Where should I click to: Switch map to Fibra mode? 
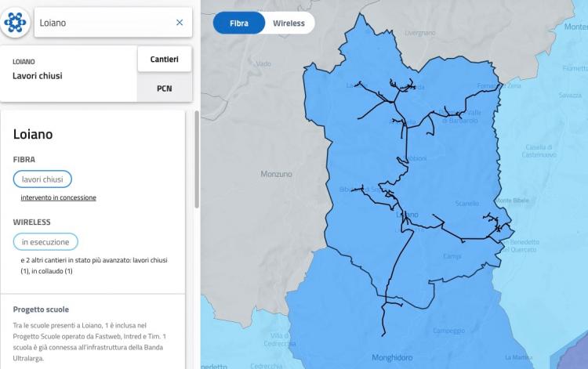(239, 24)
